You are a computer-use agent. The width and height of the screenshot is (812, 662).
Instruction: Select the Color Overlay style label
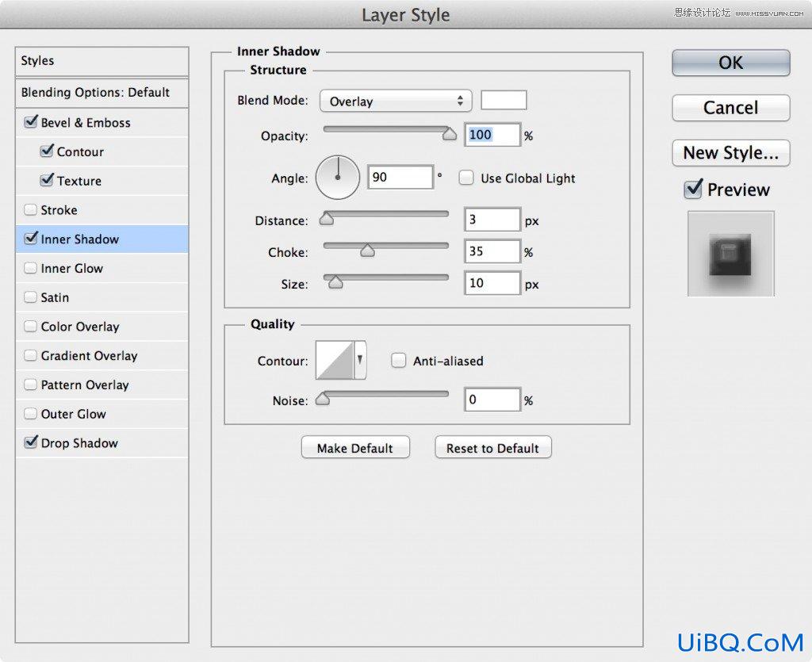coord(80,327)
